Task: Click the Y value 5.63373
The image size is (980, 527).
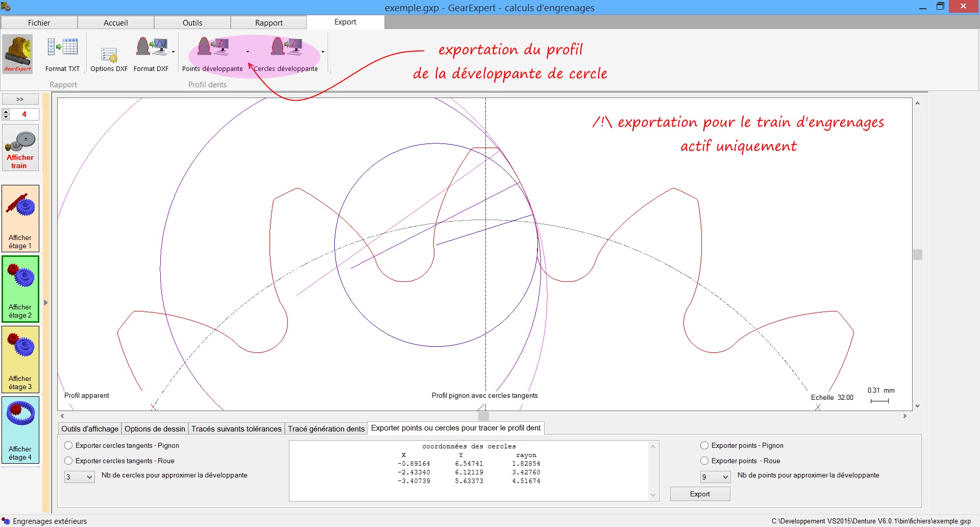Action: tap(469, 481)
